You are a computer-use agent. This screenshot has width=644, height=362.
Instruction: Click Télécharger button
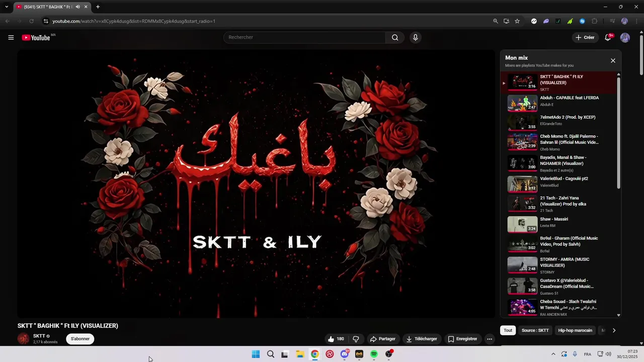coord(422,339)
